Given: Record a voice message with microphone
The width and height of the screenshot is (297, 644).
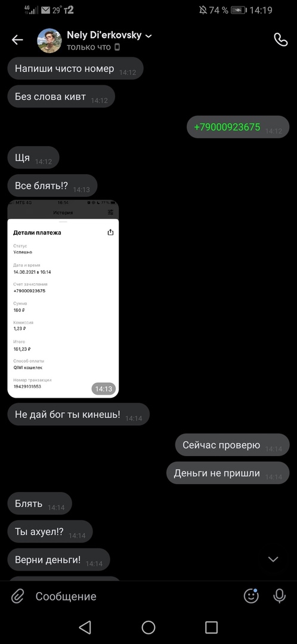Looking at the screenshot, I should pyautogui.click(x=279, y=596).
